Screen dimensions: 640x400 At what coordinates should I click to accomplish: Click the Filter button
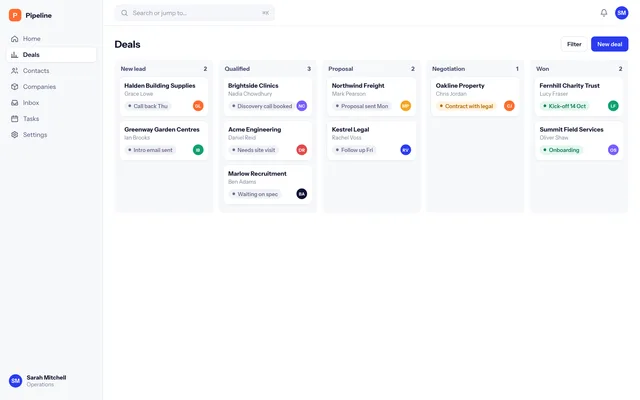pos(574,44)
